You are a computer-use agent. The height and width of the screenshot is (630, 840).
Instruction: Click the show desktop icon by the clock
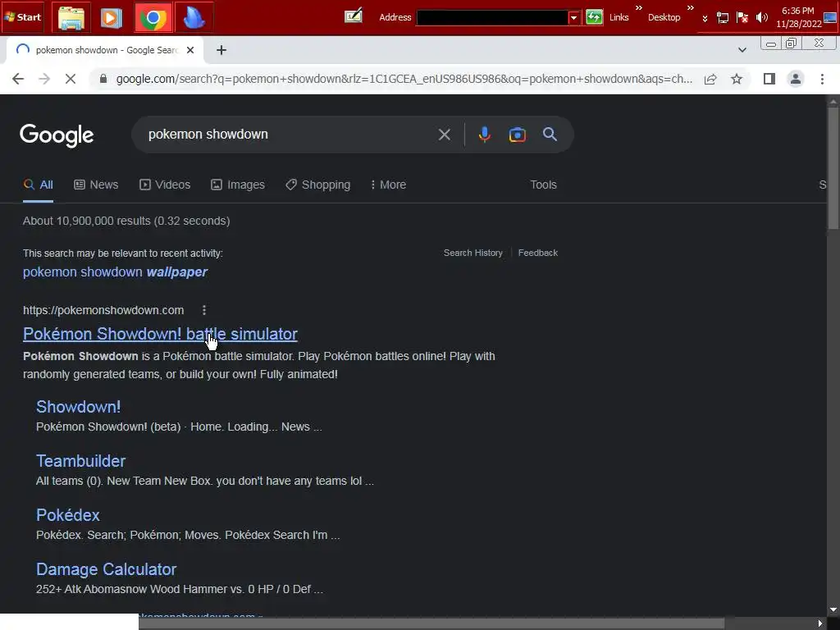coord(830,17)
